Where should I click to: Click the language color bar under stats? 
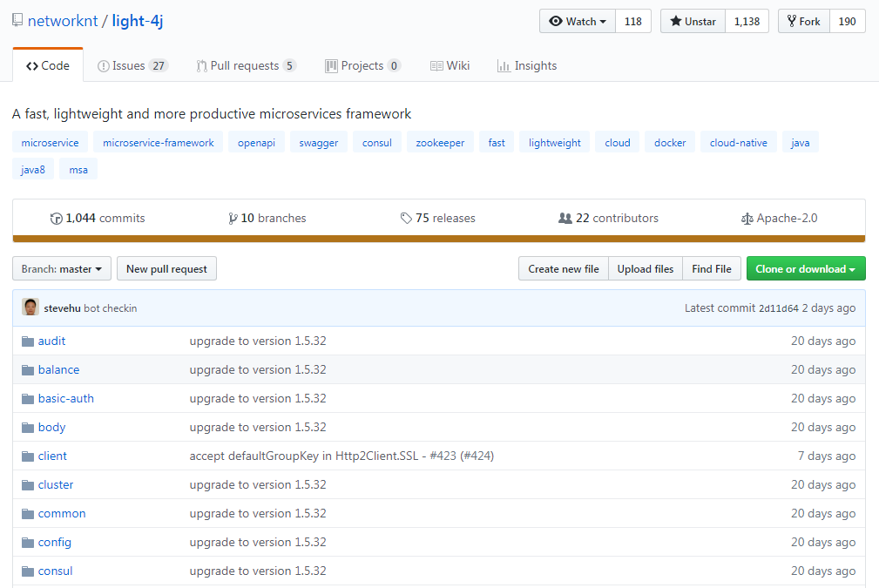tap(439, 239)
